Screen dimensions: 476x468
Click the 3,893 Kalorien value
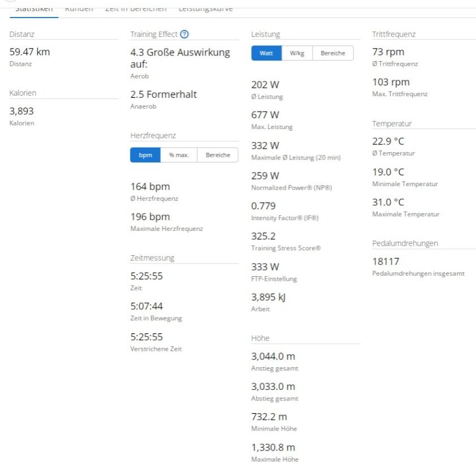(22, 111)
